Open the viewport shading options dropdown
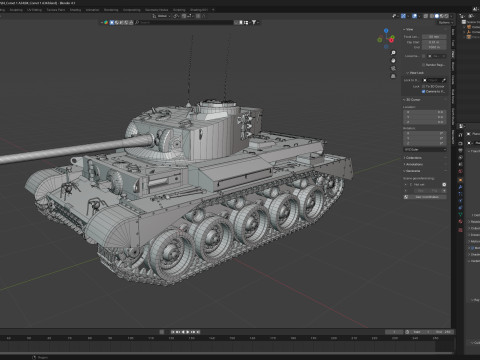The height and width of the screenshot is (360, 480). pyautogui.click(x=451, y=16)
